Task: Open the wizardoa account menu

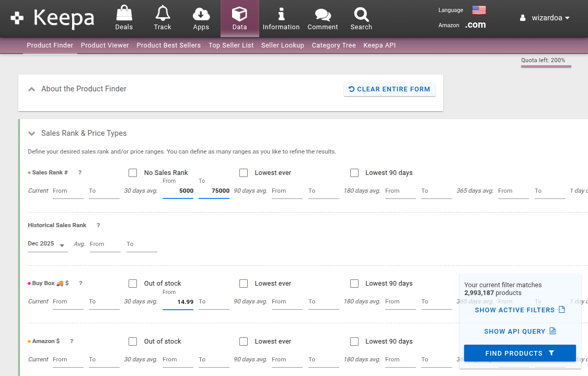Action: 545,17
